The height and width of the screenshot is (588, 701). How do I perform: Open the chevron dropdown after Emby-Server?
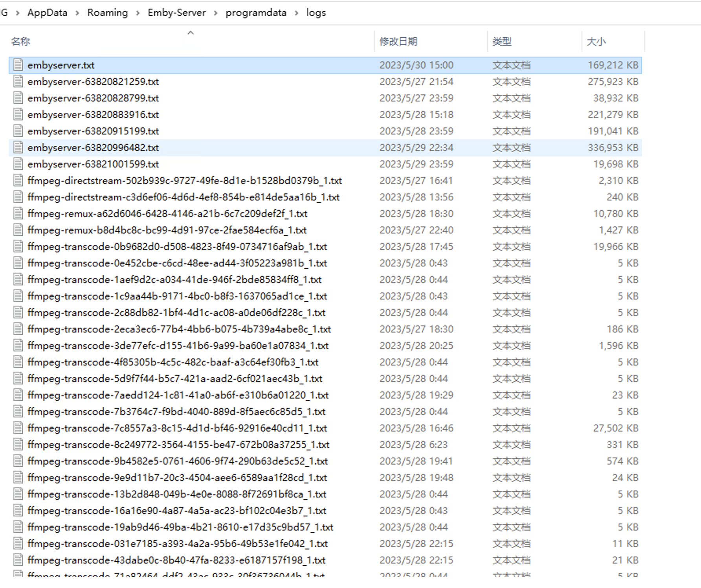click(x=215, y=12)
